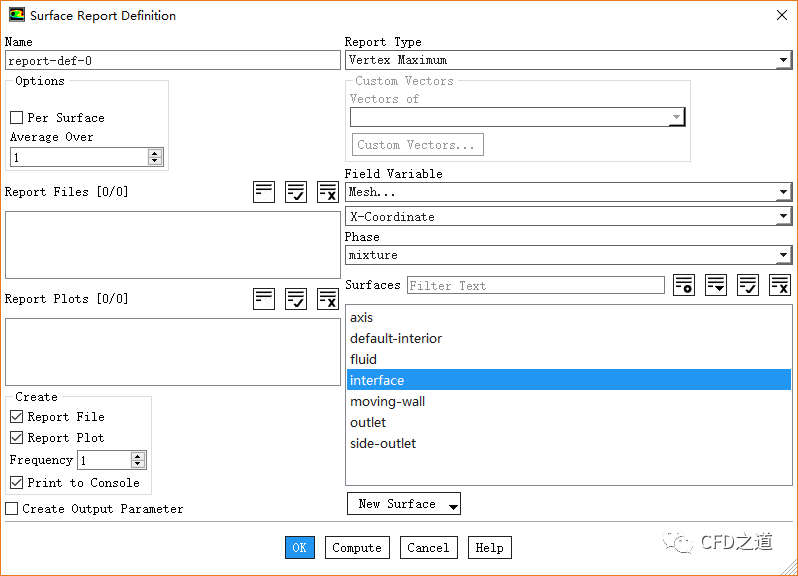This screenshot has width=798, height=576.
Task: Deselect all Surfaces with X icon
Action: 780,285
